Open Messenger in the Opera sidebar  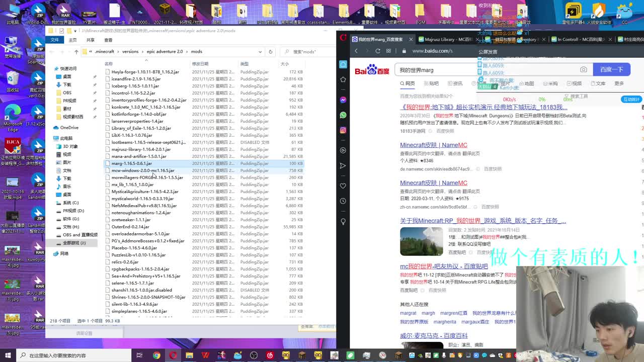(x=343, y=100)
